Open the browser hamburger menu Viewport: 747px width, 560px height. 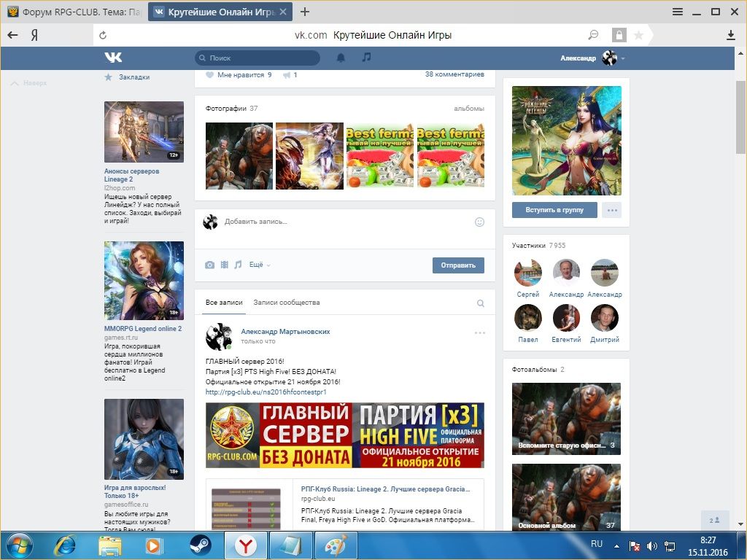[x=678, y=12]
